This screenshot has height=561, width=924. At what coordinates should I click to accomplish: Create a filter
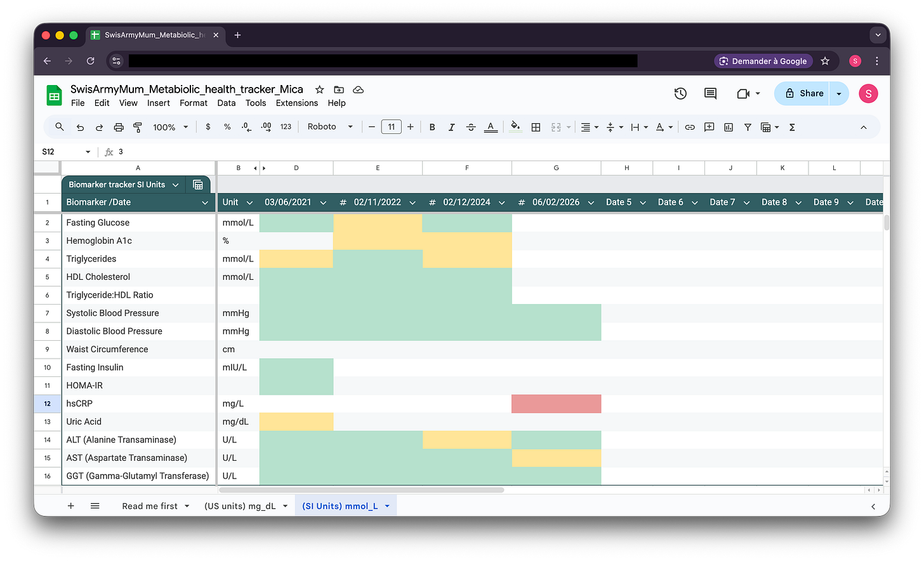coord(748,127)
